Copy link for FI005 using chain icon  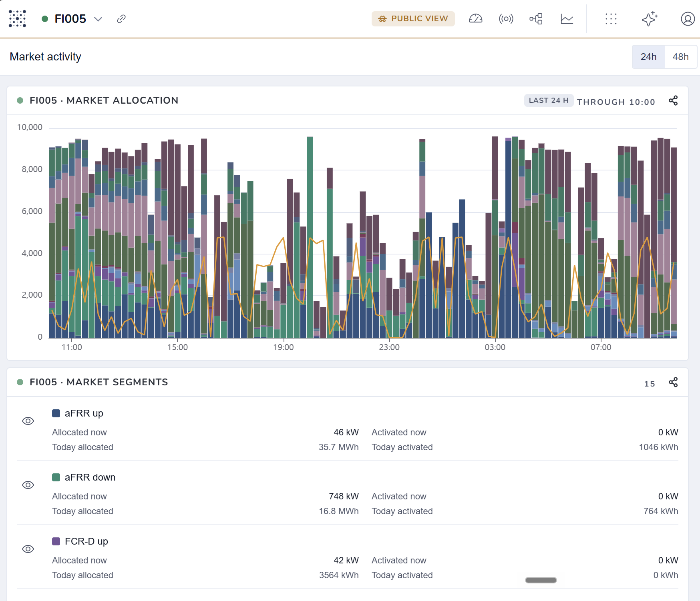tap(121, 19)
